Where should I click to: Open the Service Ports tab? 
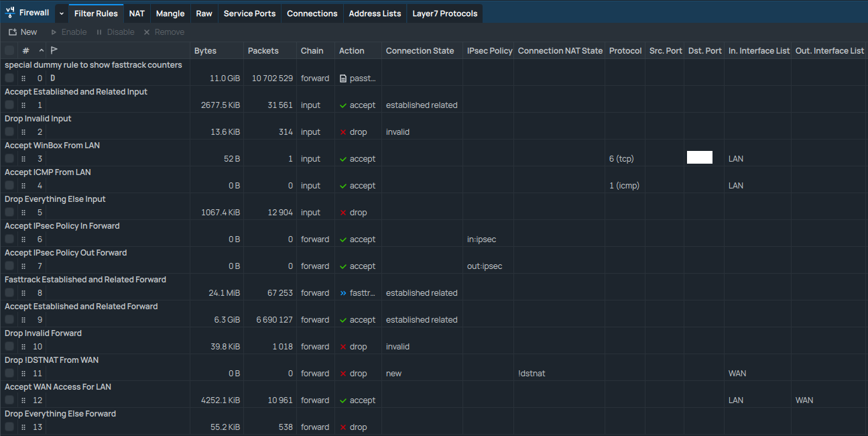pyautogui.click(x=249, y=13)
